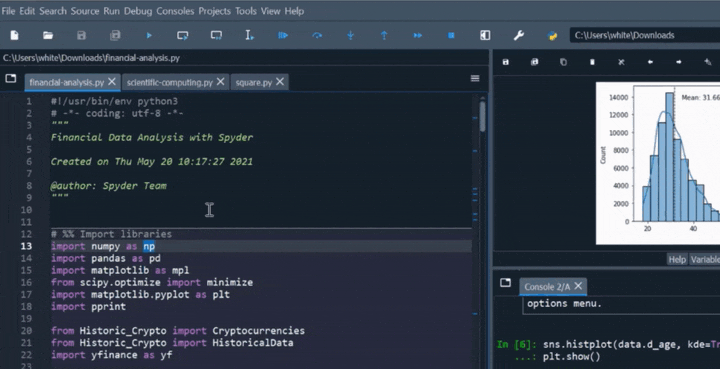The image size is (720, 369).
Task: Copy plot to clipboard
Action: click(x=563, y=62)
